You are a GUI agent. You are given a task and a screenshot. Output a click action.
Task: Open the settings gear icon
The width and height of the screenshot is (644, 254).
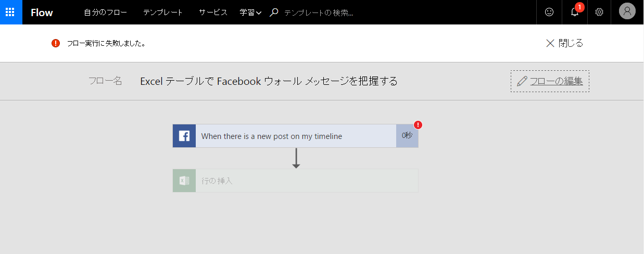[x=600, y=12]
